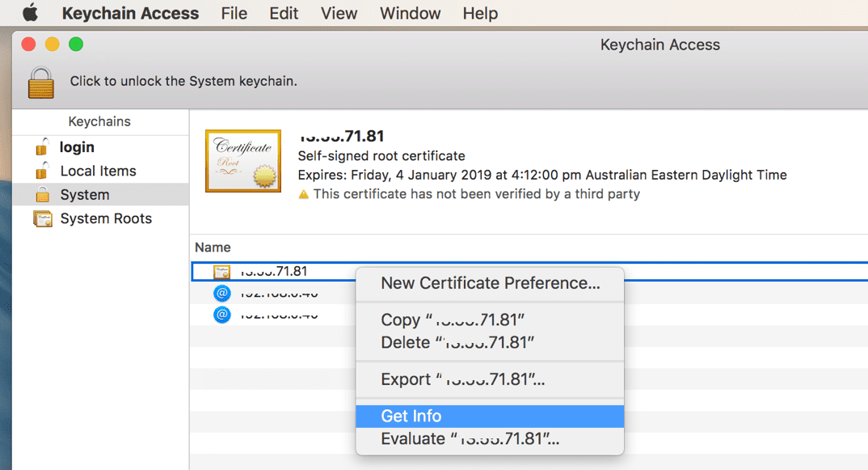Select the Local Items keychain icon

[43, 171]
